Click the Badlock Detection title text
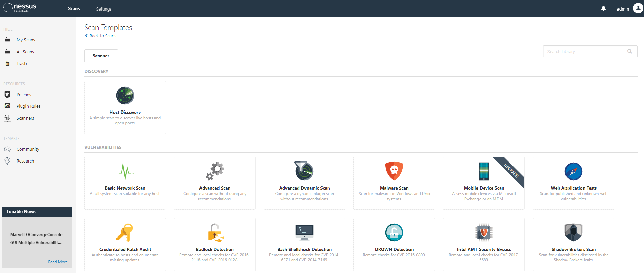 [x=215, y=249]
